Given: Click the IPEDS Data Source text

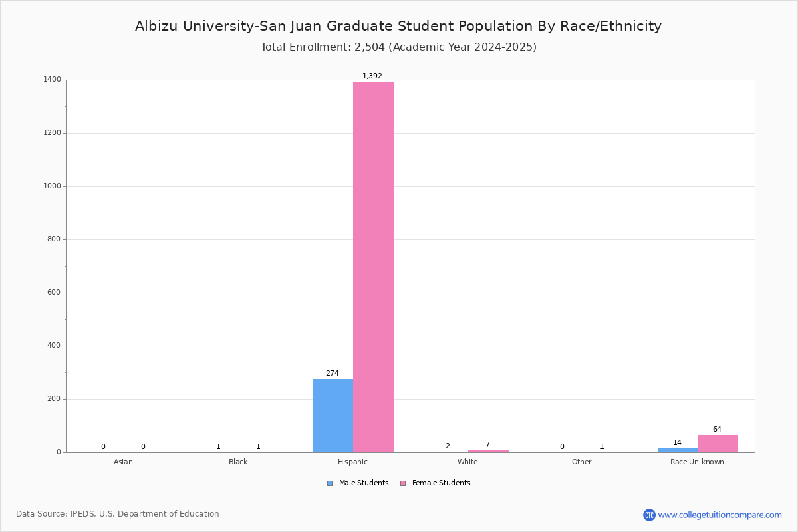Looking at the screenshot, I should tap(118, 514).
